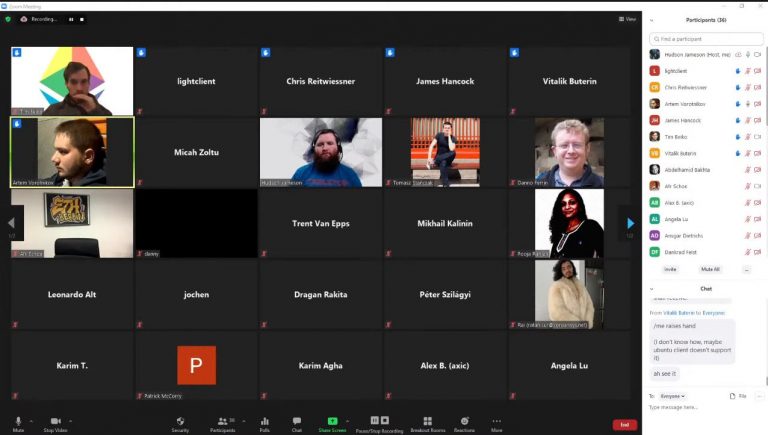Collapse the Participants panel chevron

coord(651,21)
